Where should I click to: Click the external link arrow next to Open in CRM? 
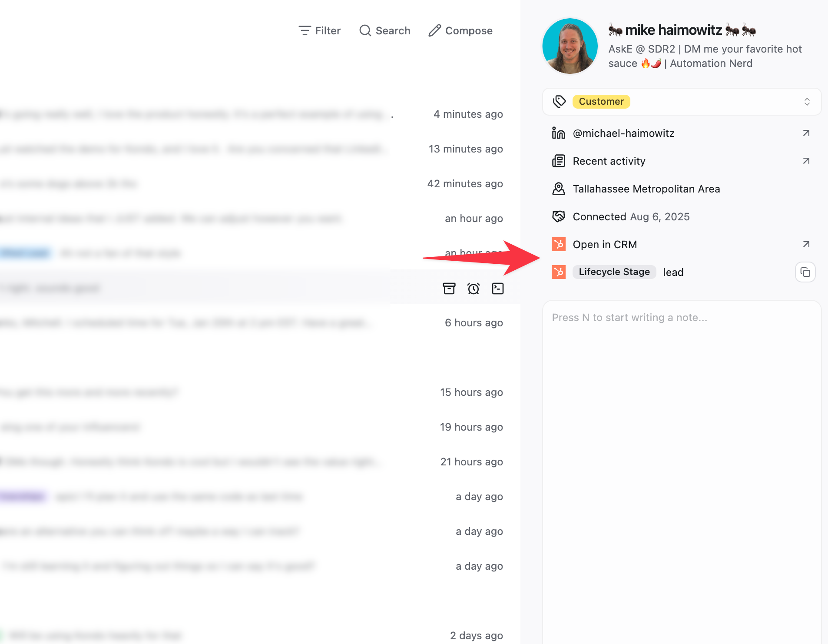(x=806, y=244)
